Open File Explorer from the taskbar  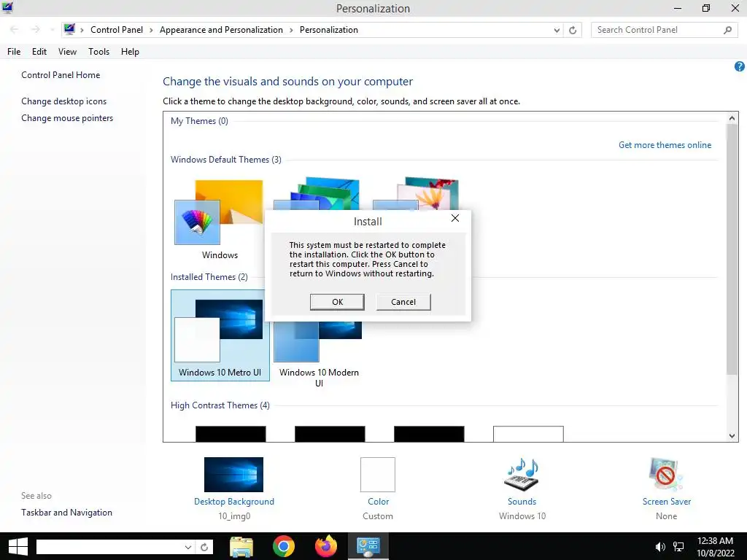coord(241,546)
